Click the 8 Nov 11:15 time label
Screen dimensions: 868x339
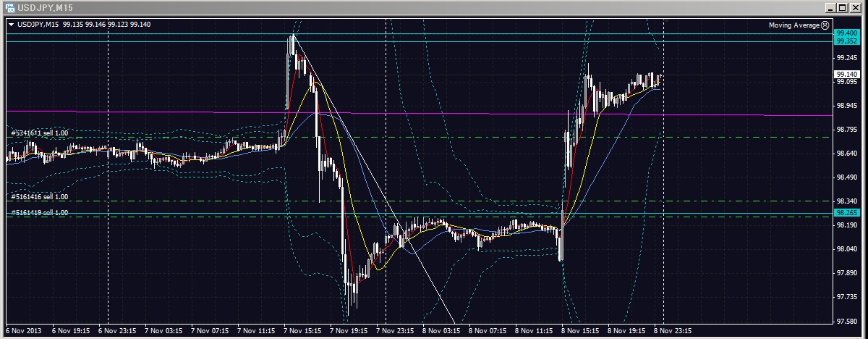pyautogui.click(x=534, y=330)
